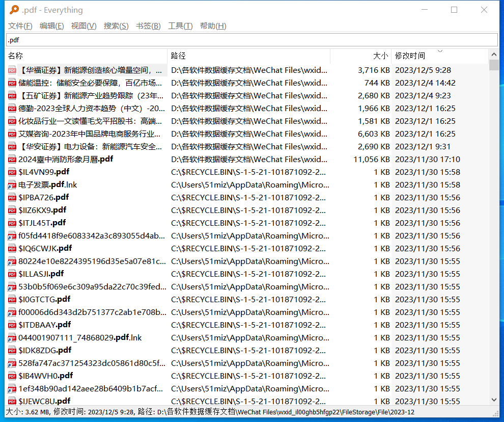Click PDF icon of $IDK8ZDG.pdf
The height and width of the screenshot is (422, 504).
[12, 351]
